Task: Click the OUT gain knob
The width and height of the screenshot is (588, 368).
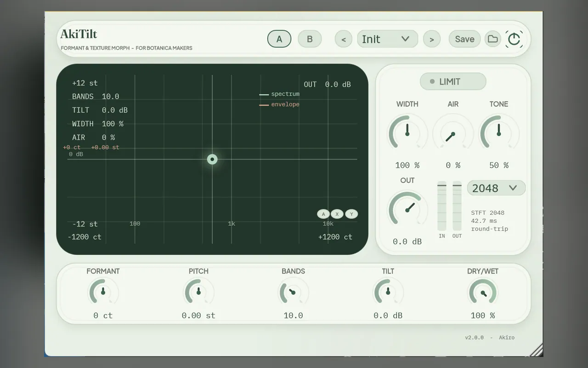Action: (407, 210)
